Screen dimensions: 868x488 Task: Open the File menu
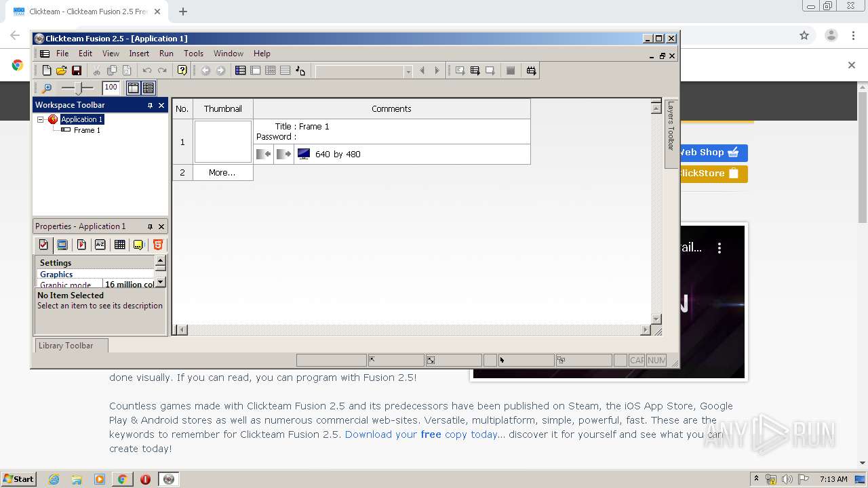(x=62, y=54)
